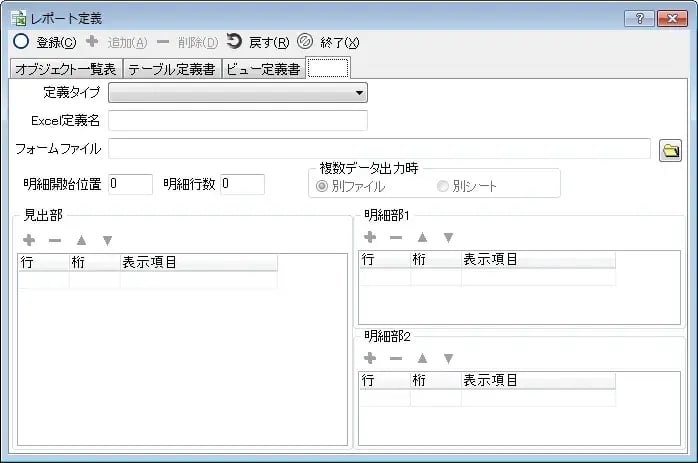Click the 戻す (revert) toolbar icon
The height and width of the screenshot is (463, 698).
[234, 42]
